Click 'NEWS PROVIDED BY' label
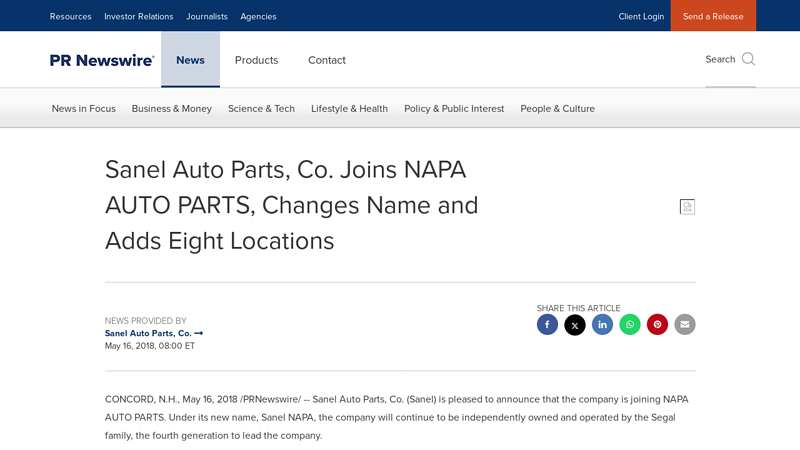This screenshot has width=800, height=450. pos(145,321)
